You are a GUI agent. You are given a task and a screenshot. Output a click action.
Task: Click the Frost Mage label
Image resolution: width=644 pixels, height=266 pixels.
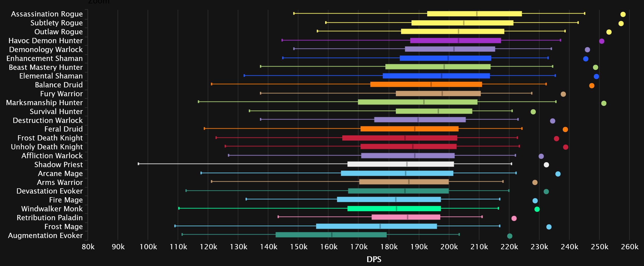click(x=64, y=227)
